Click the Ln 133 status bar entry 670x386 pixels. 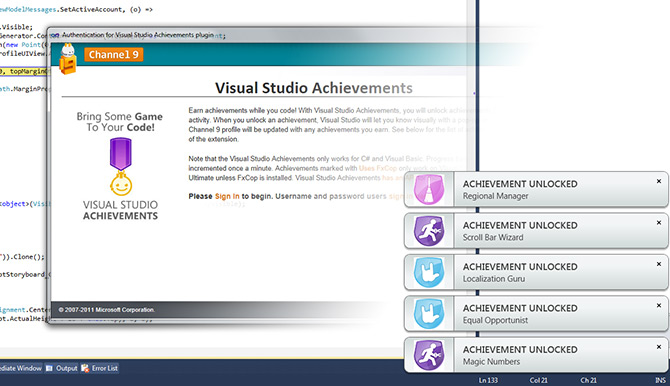click(488, 380)
